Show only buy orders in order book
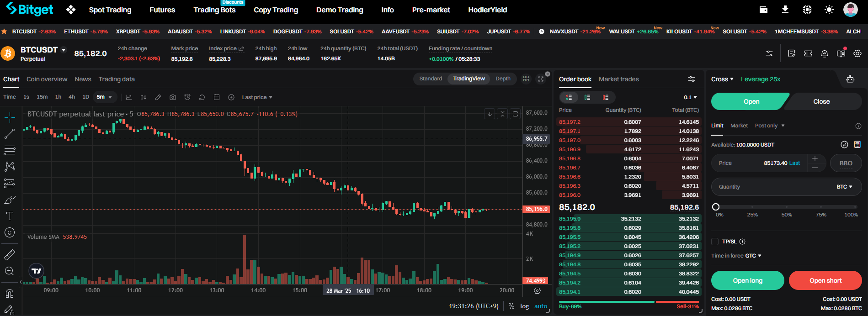This screenshot has height=316, width=868. click(x=587, y=97)
